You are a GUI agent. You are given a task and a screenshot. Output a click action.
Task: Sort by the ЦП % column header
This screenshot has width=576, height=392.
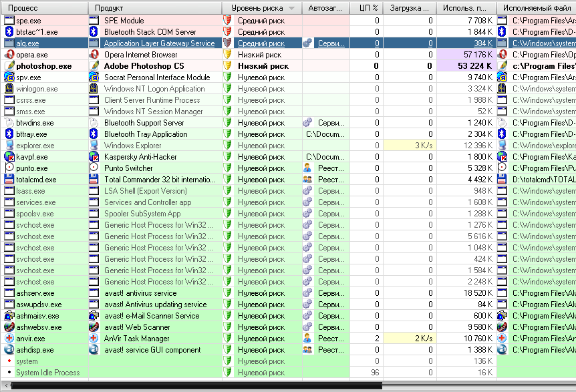(x=366, y=8)
